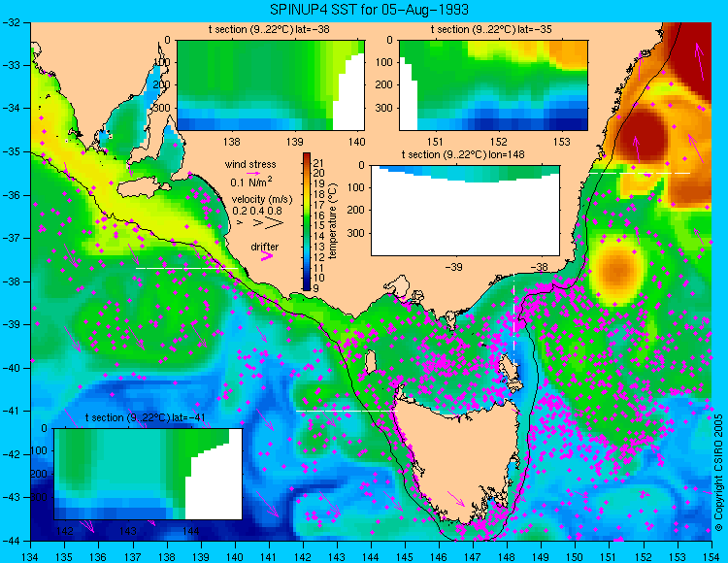Click the white dashed section line at lat -38
The width and height of the screenshot is (728, 563).
[x=186, y=268]
